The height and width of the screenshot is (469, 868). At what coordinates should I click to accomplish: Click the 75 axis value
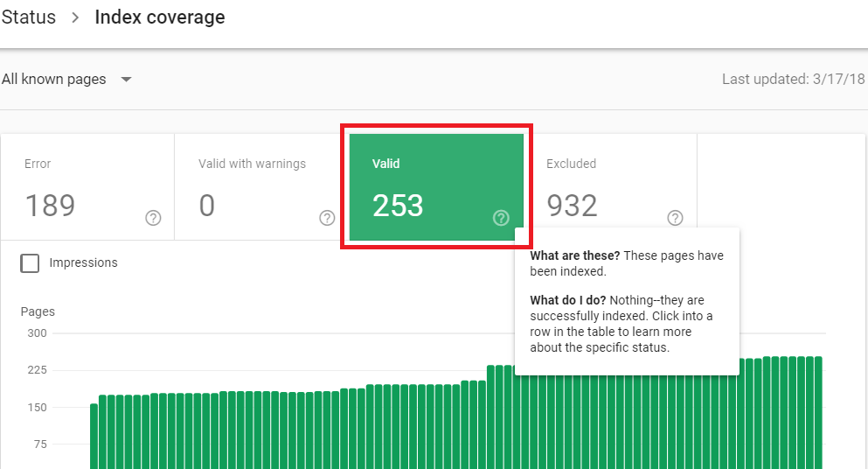[x=40, y=444]
